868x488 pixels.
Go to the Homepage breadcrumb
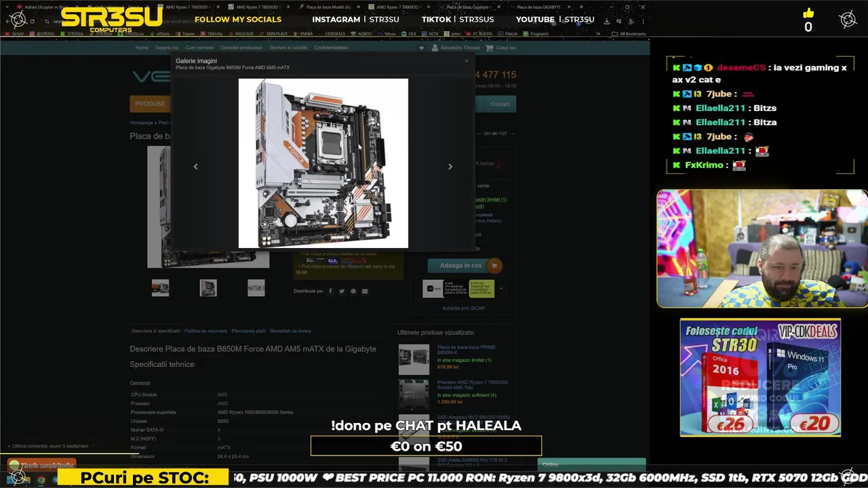click(x=142, y=123)
